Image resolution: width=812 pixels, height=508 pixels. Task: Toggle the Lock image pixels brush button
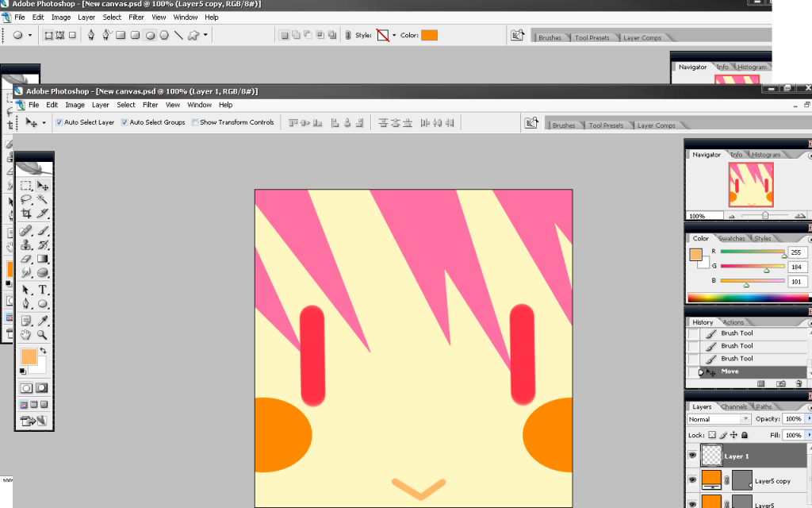click(723, 435)
